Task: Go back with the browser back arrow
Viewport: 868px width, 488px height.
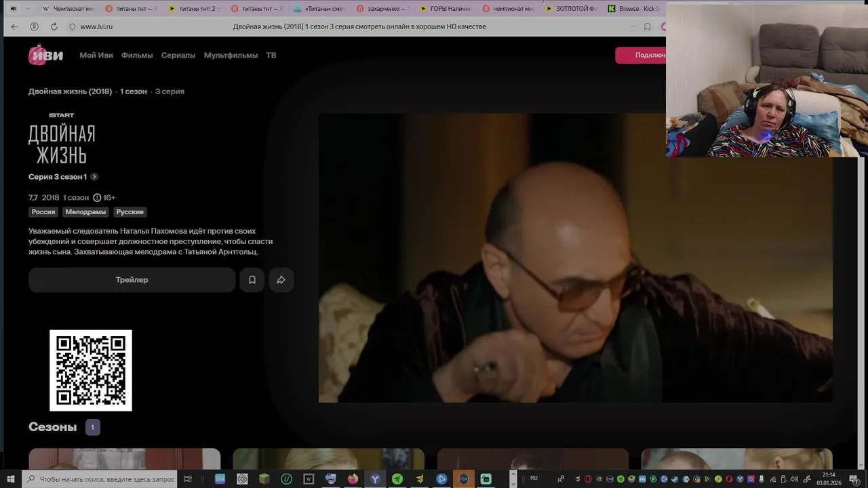Action: point(14,26)
